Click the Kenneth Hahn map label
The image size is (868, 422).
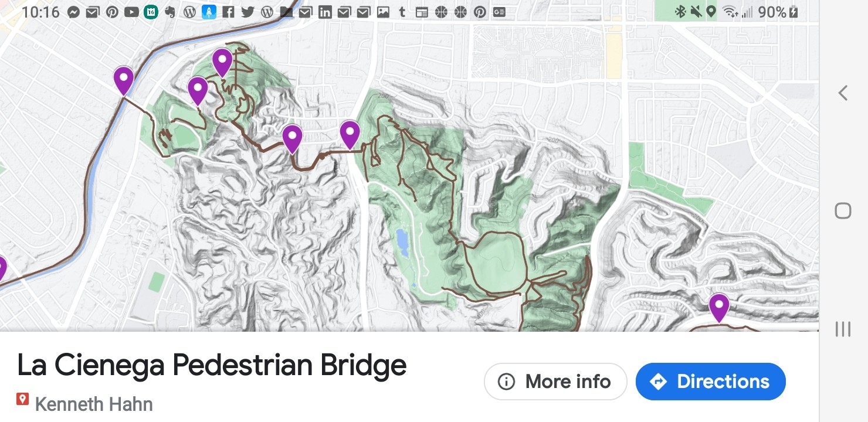click(94, 404)
